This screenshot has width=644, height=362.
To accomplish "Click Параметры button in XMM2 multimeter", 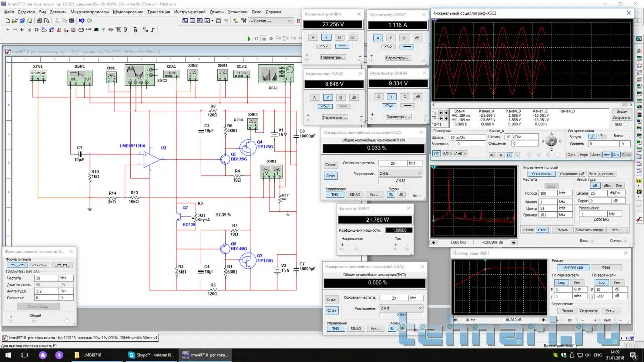I will [x=334, y=117].
